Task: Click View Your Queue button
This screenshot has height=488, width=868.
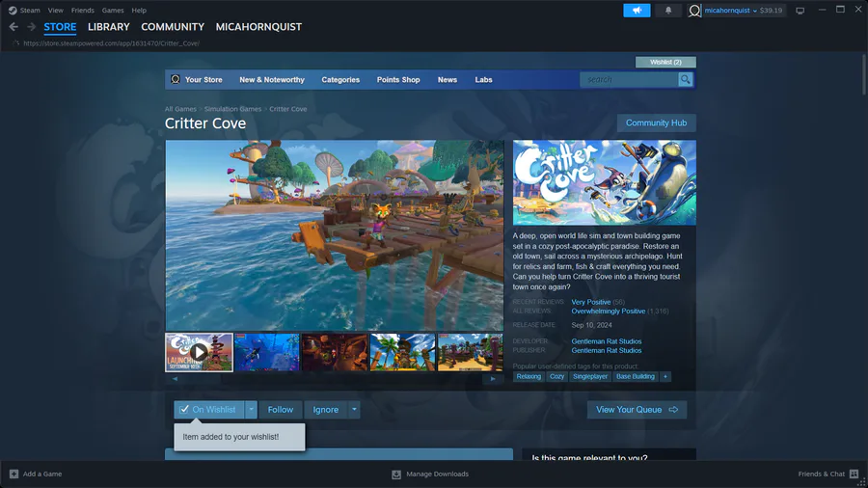Action: coord(637,410)
